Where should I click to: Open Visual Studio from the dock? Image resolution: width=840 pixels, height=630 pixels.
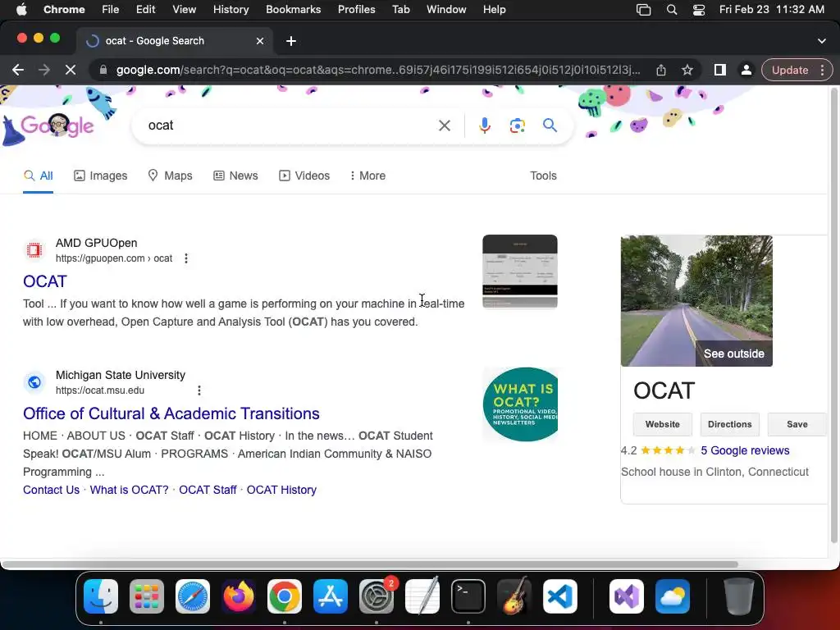626,596
